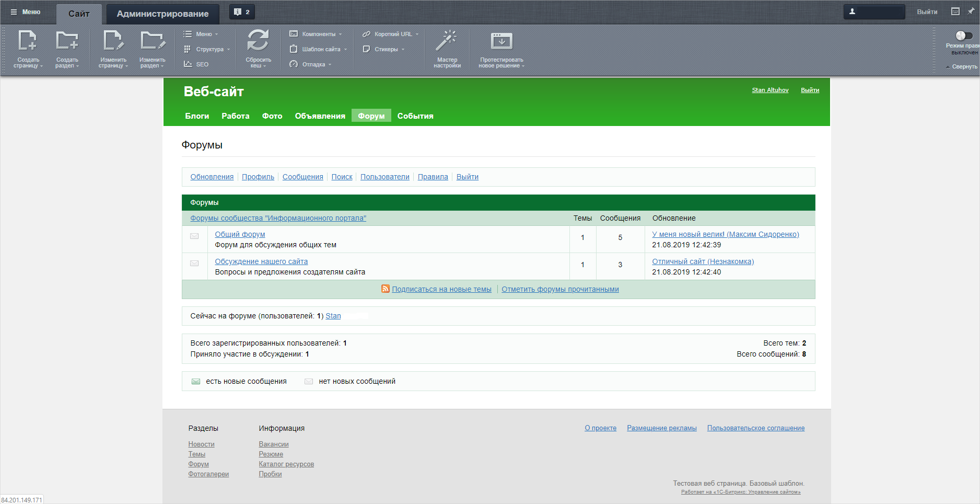This screenshot has height=504, width=980.
Task: Click the pin icon in top bar
Action: pyautogui.click(x=971, y=12)
